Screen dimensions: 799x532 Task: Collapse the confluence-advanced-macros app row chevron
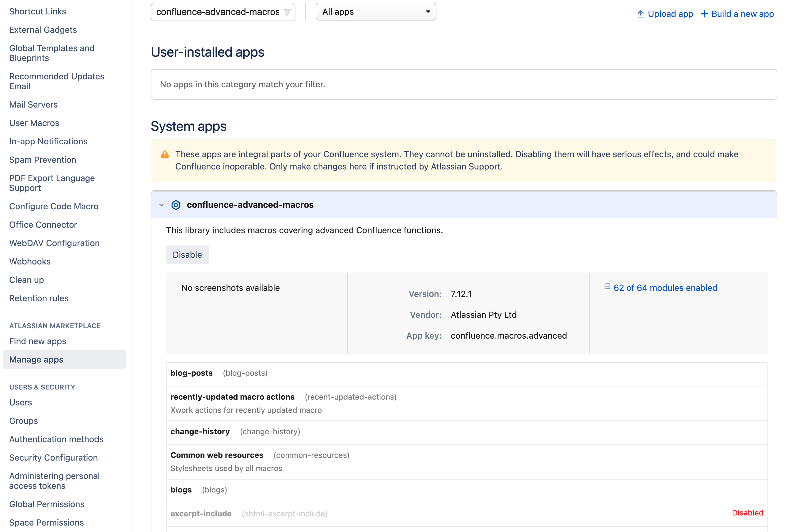(162, 205)
